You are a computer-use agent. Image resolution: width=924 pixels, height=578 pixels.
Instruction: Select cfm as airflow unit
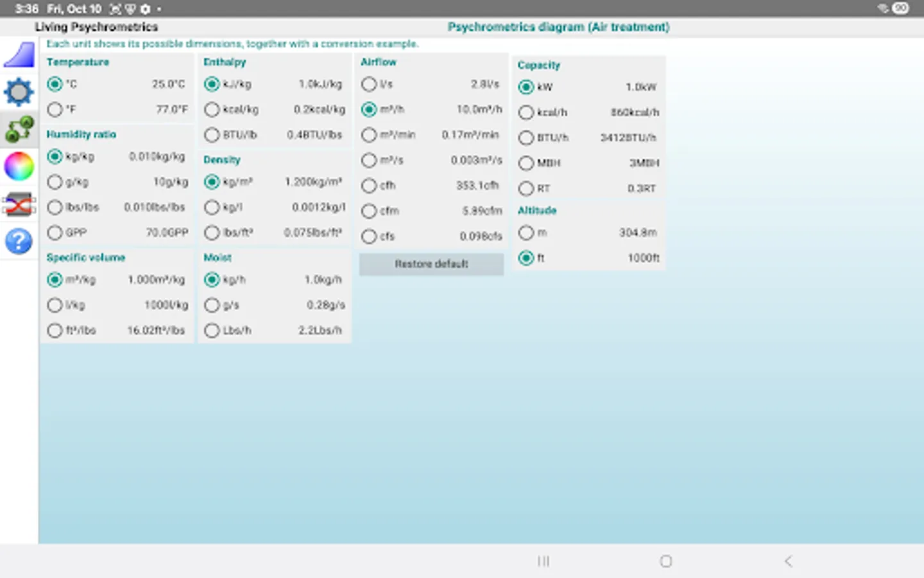click(369, 211)
